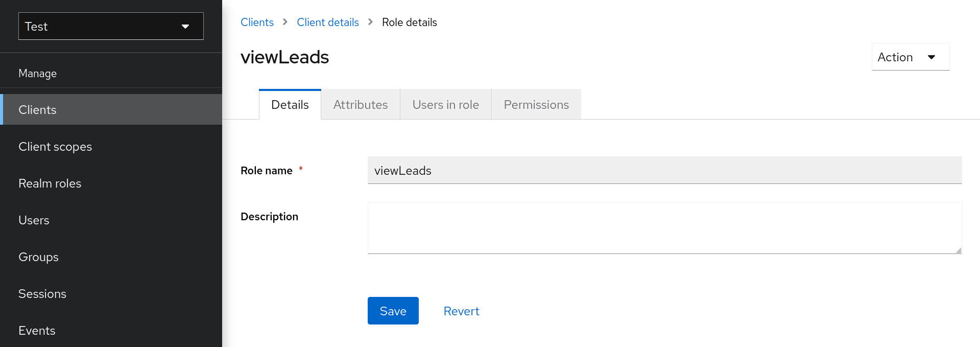Select Realm roles in sidebar
This screenshot has width=980, height=347.
click(50, 183)
